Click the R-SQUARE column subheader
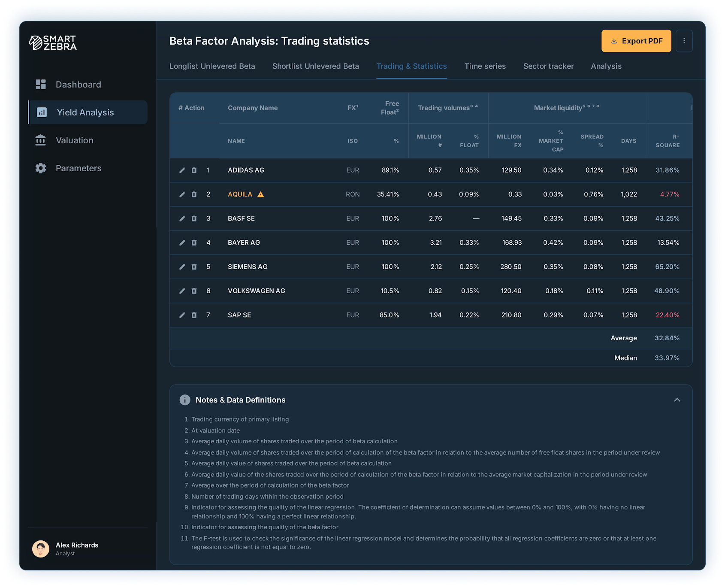 [668, 141]
